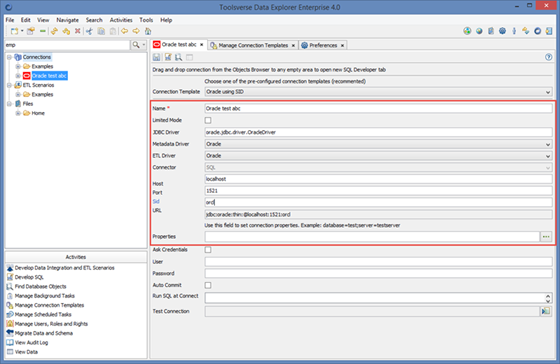The width and height of the screenshot is (560, 364).
Task: Click the Save icon in connection editor toolbar
Action: click(156, 57)
